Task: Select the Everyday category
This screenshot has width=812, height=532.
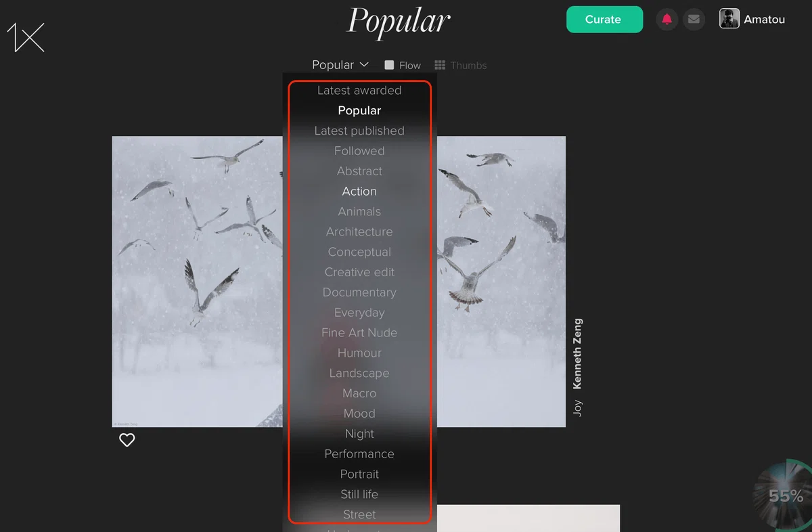Action: click(x=359, y=313)
